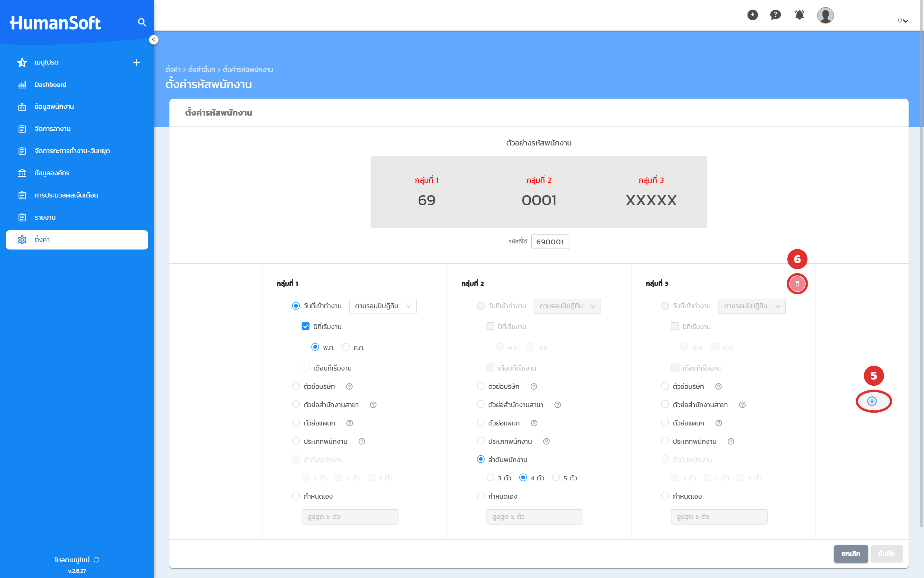The width and height of the screenshot is (924, 578).
Task: Open ข้อมูลพนักงาน menu item
Action: [77, 107]
